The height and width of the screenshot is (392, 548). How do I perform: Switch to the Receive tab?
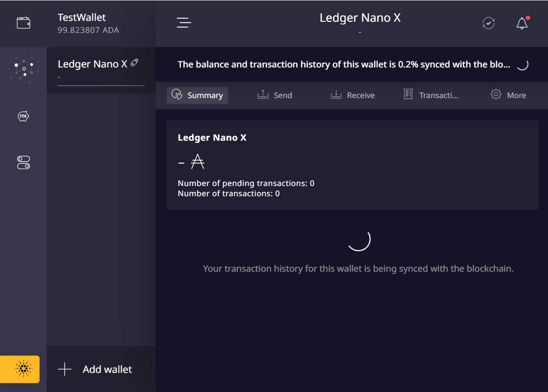(352, 95)
